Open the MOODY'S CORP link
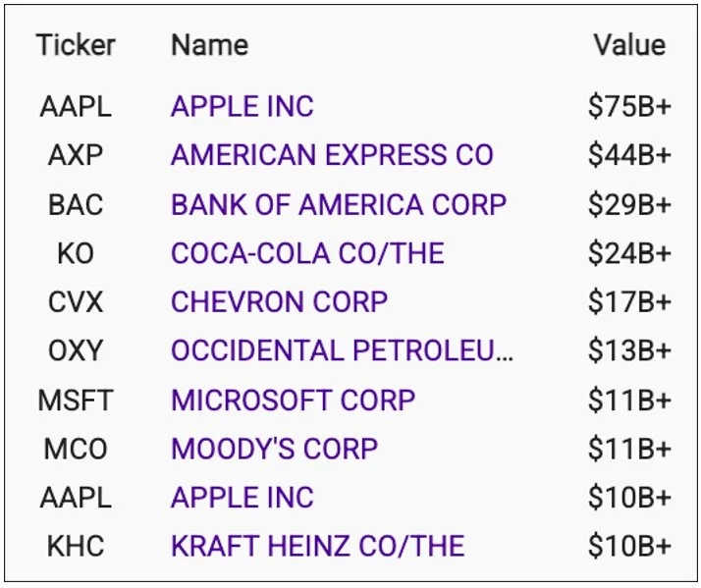The width and height of the screenshot is (701, 588). tap(275, 449)
